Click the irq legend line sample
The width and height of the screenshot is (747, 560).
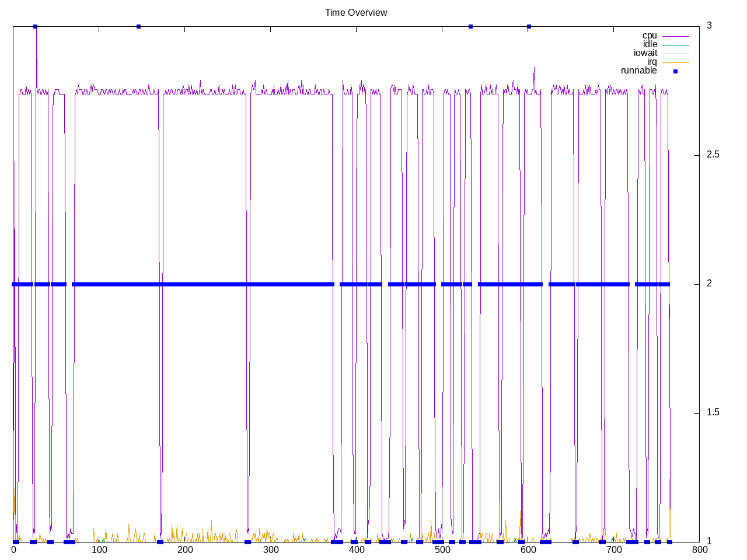pyautogui.click(x=675, y=62)
